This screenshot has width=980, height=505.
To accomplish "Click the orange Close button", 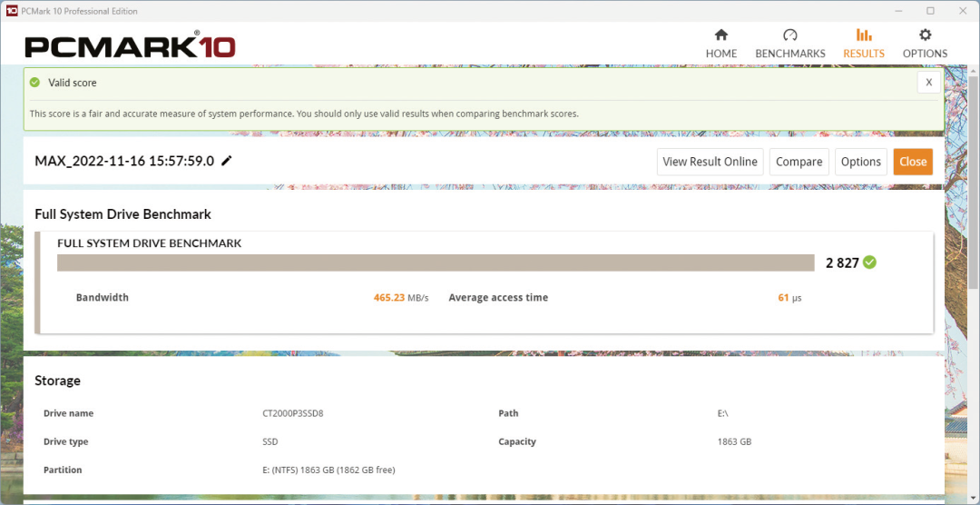I will 913,162.
